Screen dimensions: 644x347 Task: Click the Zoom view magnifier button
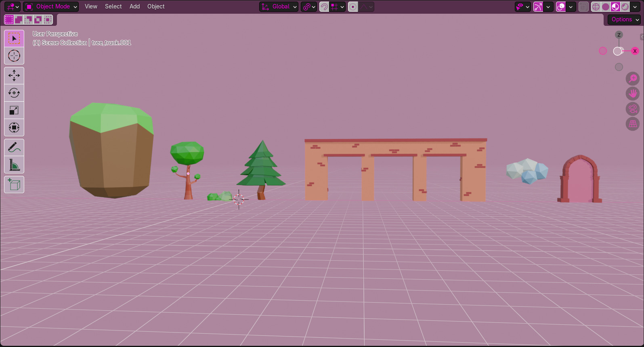click(x=633, y=79)
